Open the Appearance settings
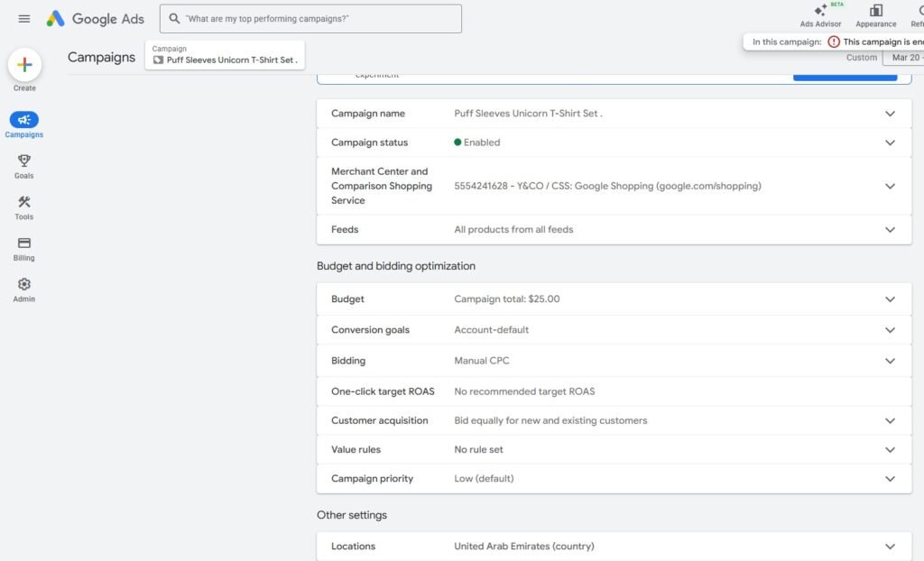 [875, 16]
